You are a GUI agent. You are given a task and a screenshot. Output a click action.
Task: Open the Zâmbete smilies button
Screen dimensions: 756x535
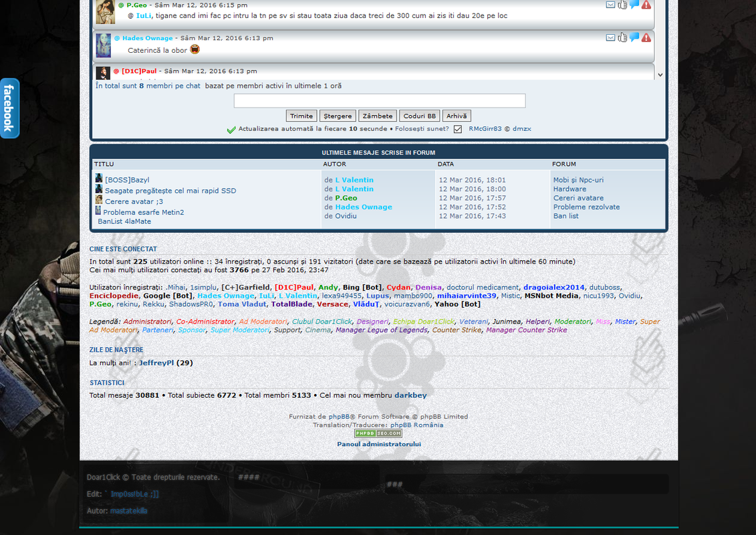[x=378, y=116]
